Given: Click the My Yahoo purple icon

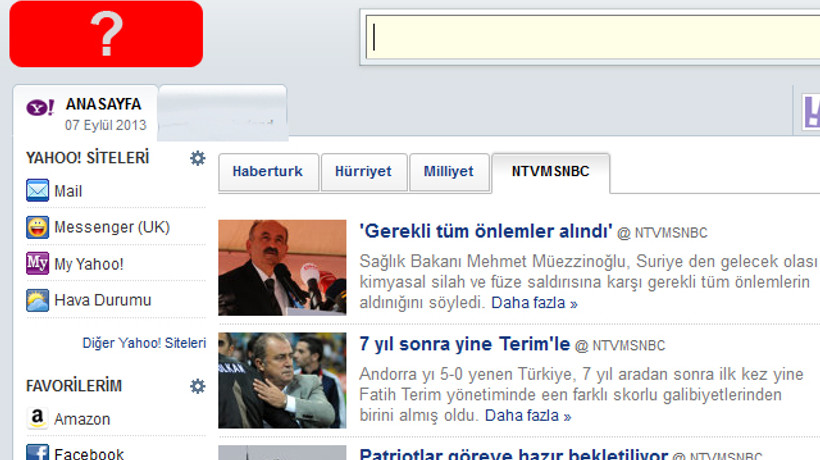Looking at the screenshot, I should click(38, 263).
